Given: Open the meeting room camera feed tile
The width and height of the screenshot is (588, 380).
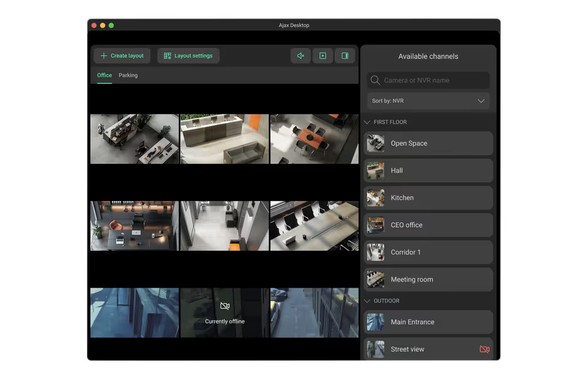Looking at the screenshot, I should point(314,226).
